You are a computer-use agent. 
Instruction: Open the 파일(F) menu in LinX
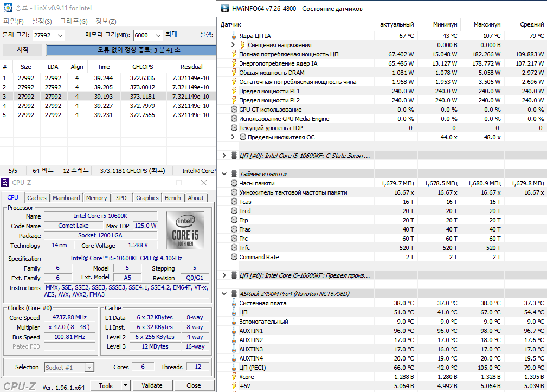coord(14,21)
